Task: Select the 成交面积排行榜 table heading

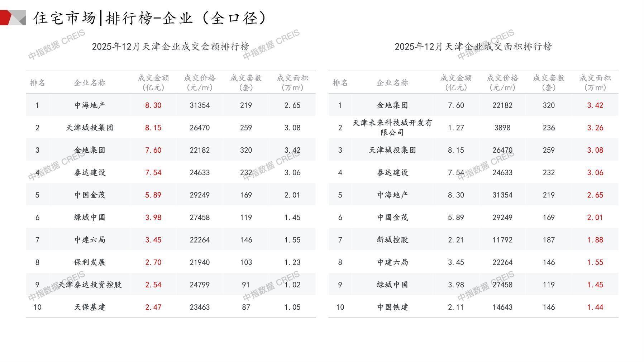Action: pyautogui.click(x=473, y=47)
